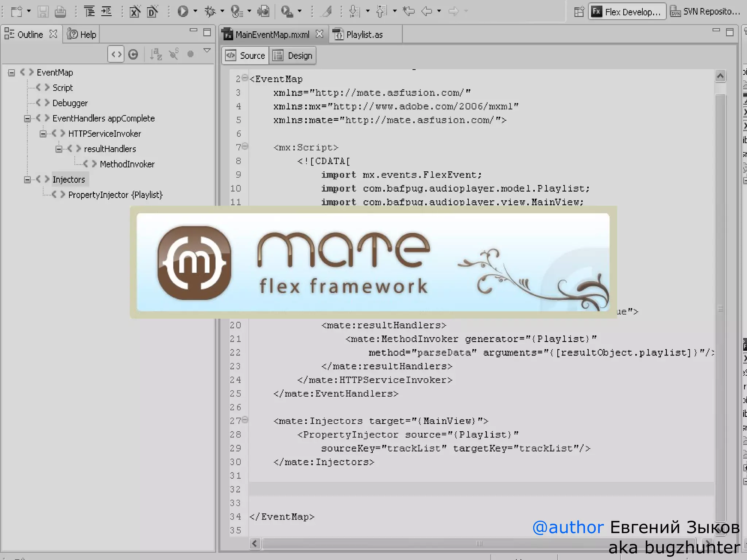Screen dimensions: 747x560
Task: Collapse the Injectors tree node
Action: pyautogui.click(x=27, y=180)
